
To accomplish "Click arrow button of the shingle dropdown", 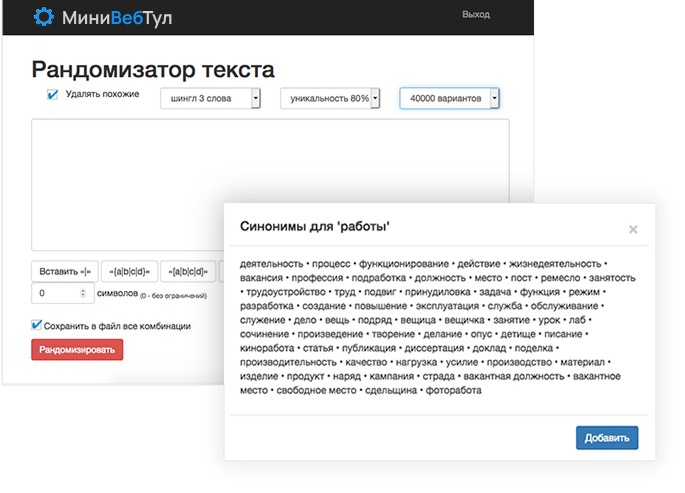I will coord(256,98).
